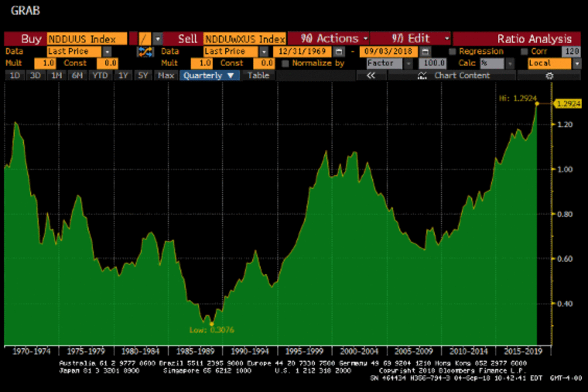Toggle the Corr checkbox

click(525, 51)
